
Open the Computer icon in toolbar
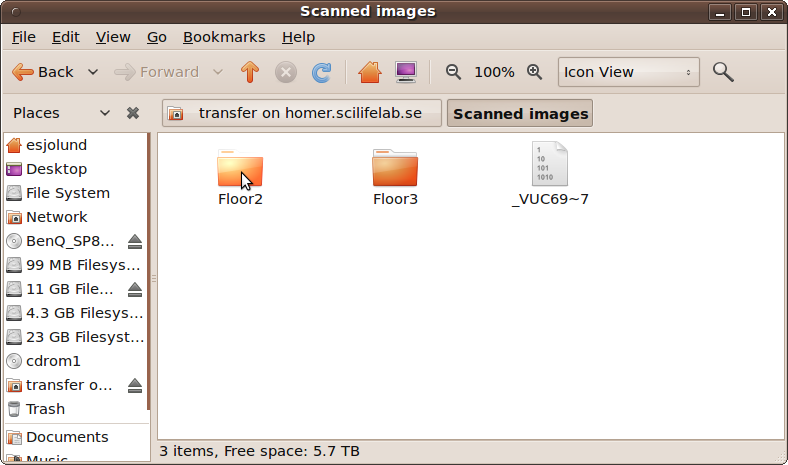(x=406, y=72)
